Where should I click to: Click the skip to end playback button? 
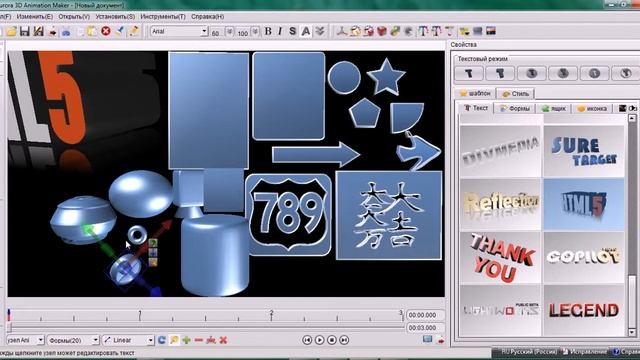coord(344,340)
